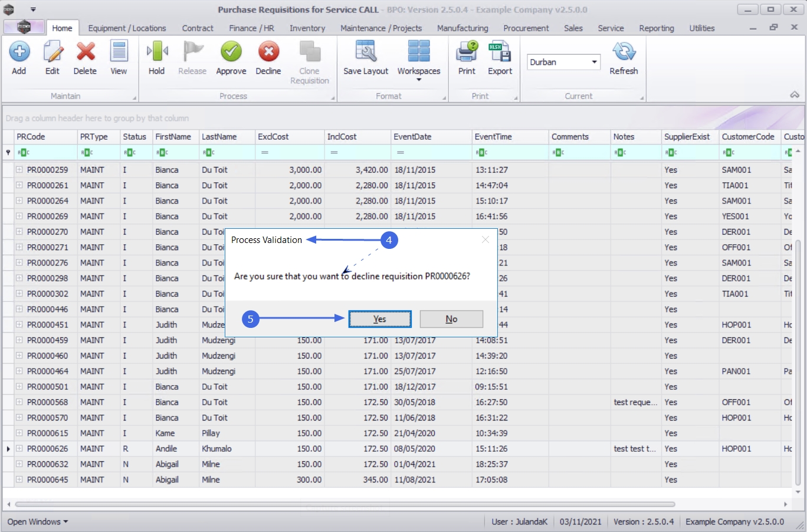
Task: Confirm decline by clicking Yes
Action: click(380, 319)
